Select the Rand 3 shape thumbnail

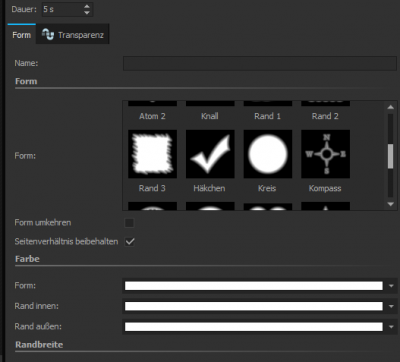click(152, 154)
